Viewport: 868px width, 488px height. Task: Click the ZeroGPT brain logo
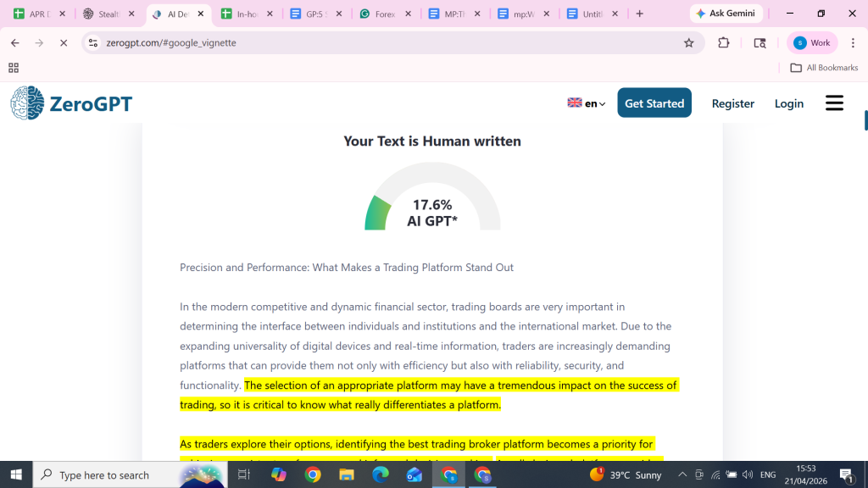(27, 103)
